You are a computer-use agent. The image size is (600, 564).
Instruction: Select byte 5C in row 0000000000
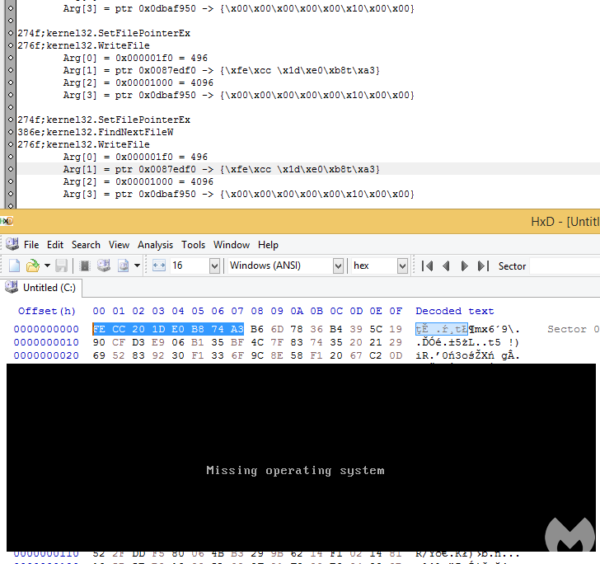376,329
